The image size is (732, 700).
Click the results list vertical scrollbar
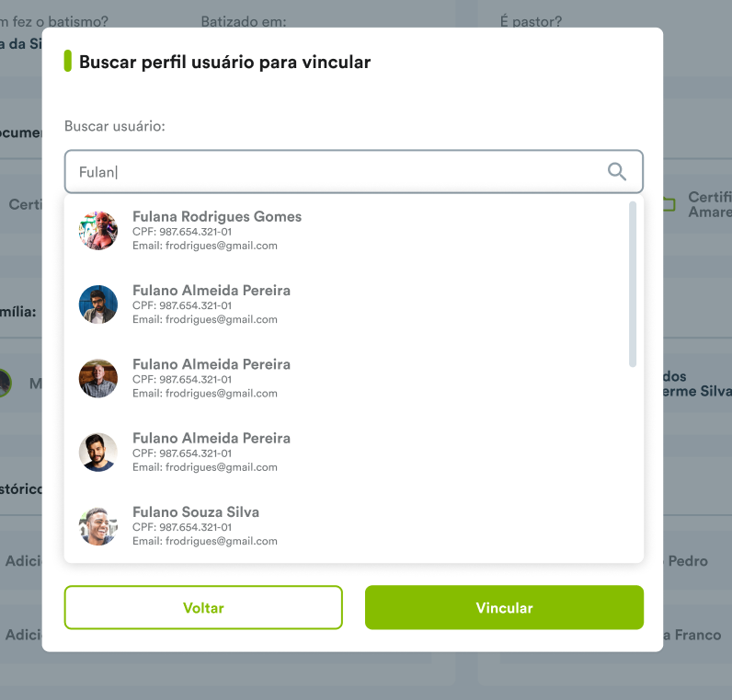[x=633, y=284]
